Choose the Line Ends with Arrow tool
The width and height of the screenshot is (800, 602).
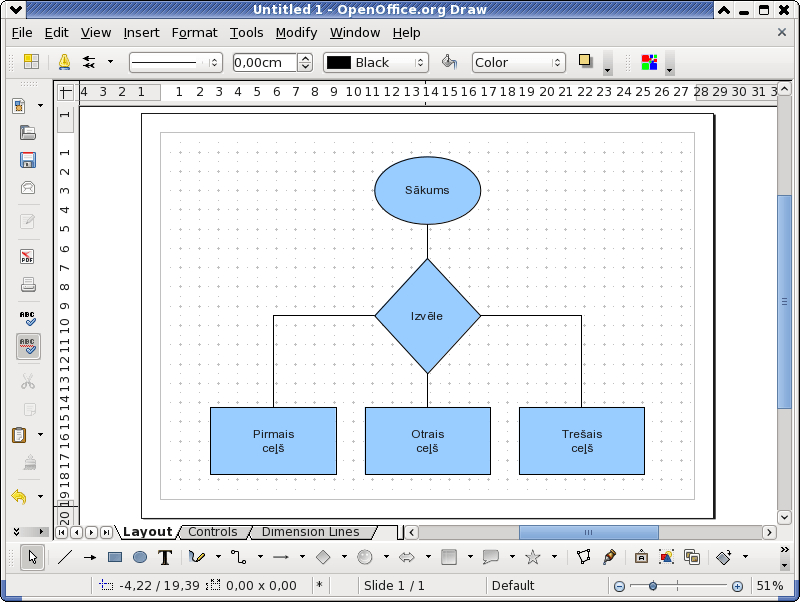pyautogui.click(x=90, y=557)
